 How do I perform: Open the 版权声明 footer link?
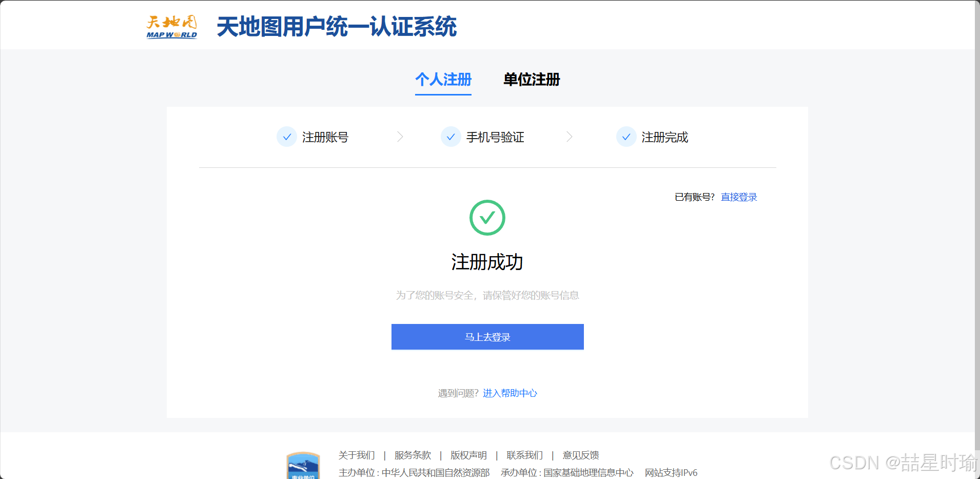(468, 455)
